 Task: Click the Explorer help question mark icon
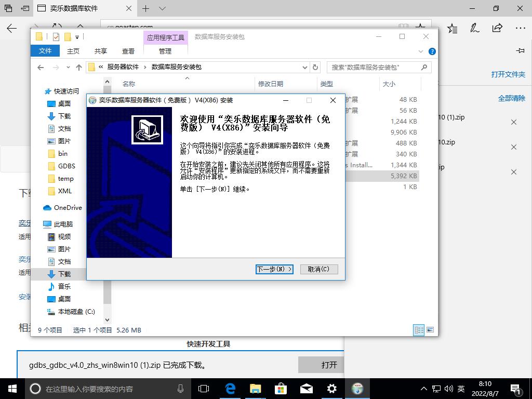[x=432, y=51]
